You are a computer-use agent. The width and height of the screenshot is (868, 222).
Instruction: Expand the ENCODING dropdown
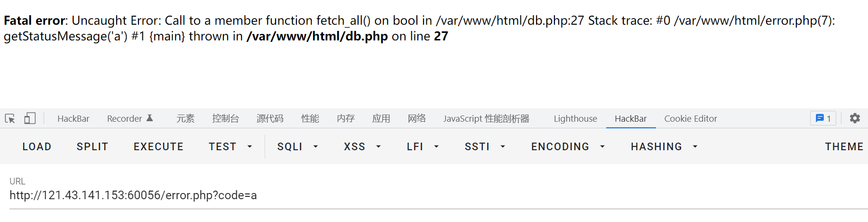coord(568,146)
